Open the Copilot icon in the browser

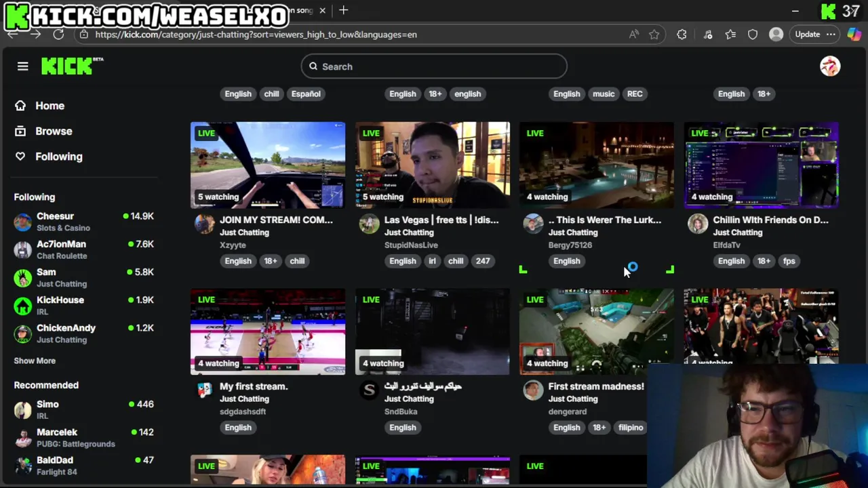coord(854,34)
